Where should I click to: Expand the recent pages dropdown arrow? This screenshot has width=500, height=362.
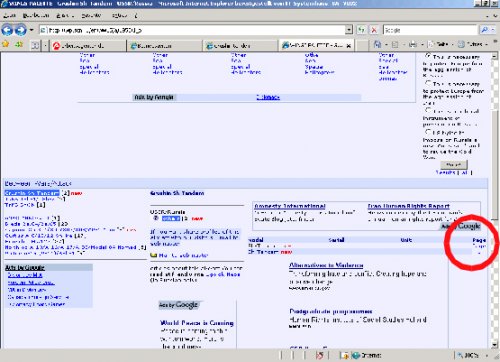tap(31, 30)
